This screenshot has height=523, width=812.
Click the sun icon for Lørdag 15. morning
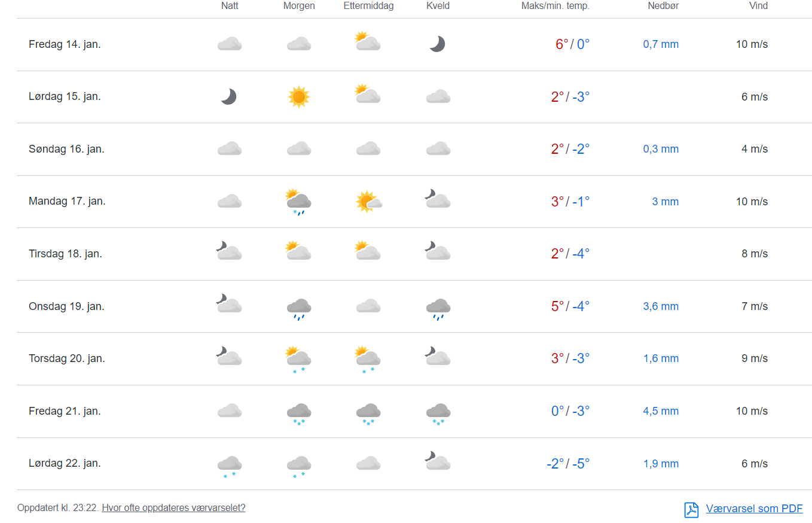pos(298,97)
